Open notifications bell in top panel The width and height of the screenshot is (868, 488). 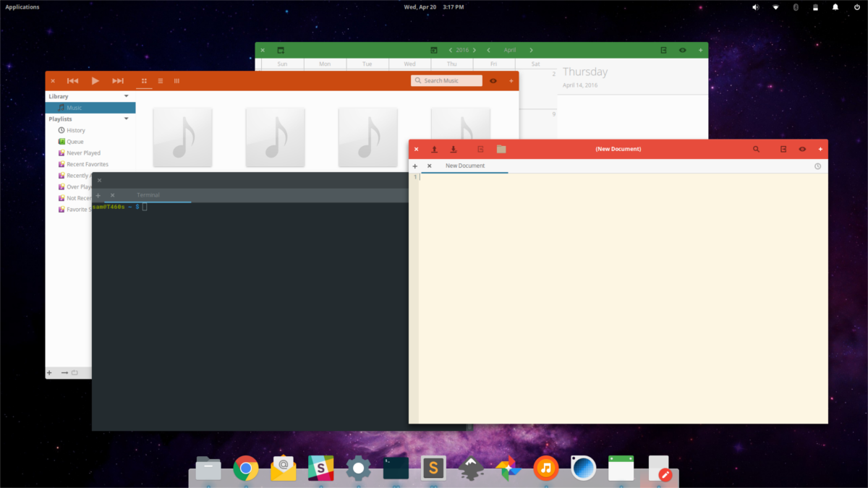(835, 7)
